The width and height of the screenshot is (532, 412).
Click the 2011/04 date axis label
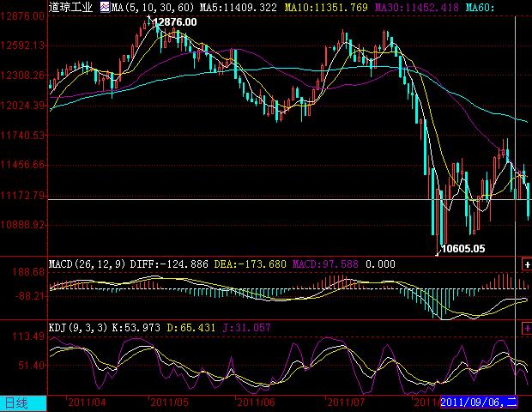[x=87, y=403]
